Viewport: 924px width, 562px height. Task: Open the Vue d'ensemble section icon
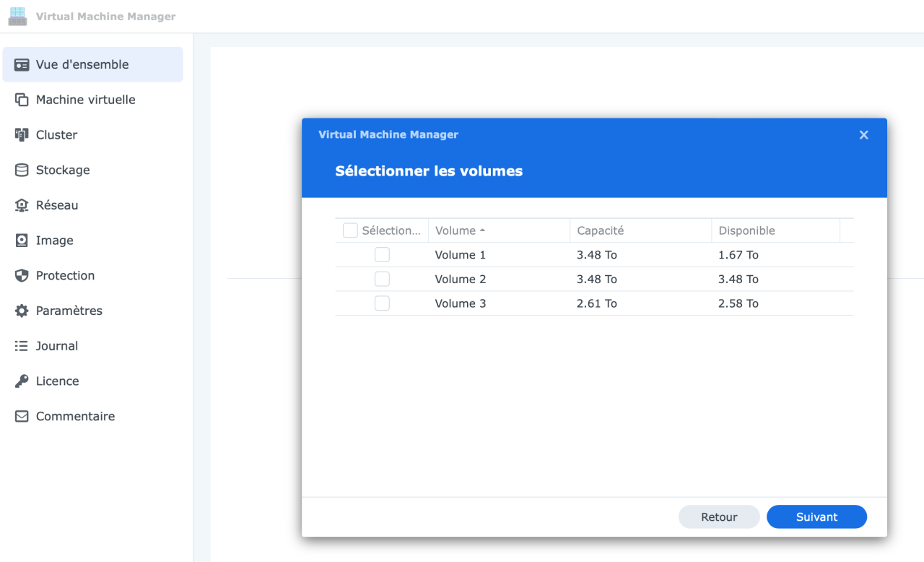tap(22, 64)
